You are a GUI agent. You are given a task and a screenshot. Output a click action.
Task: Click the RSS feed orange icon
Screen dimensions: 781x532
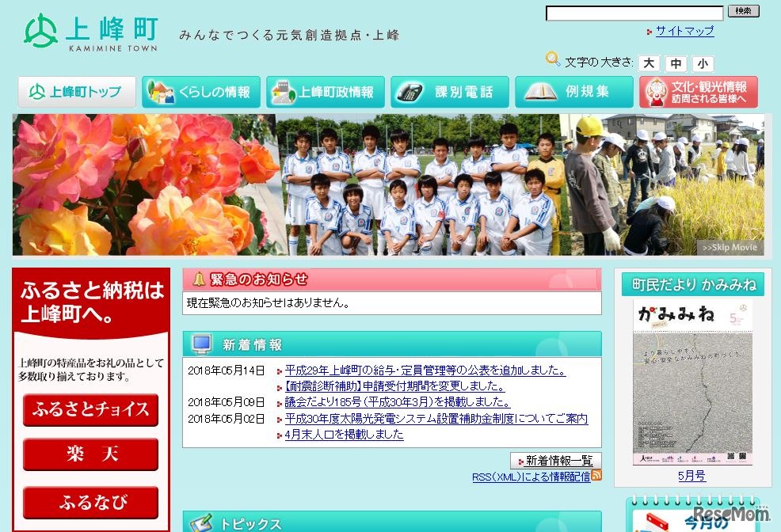point(596,475)
